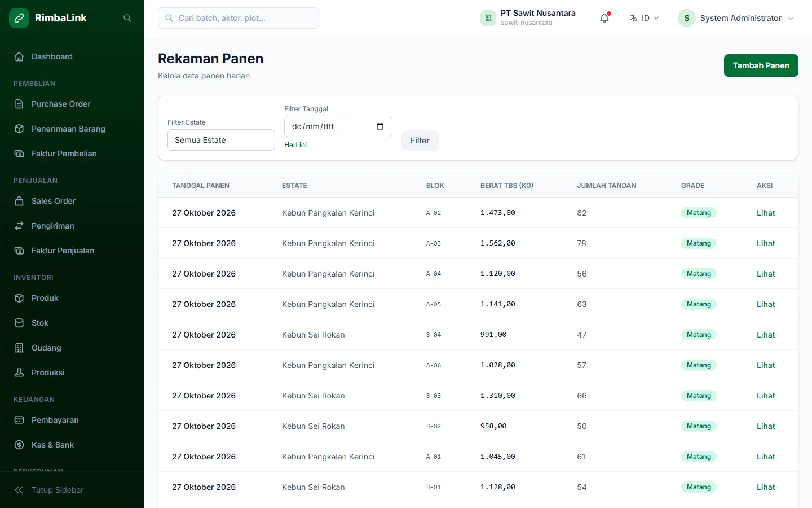This screenshot has width=812, height=508.
Task: Open notifications bell icon
Action: (x=604, y=18)
